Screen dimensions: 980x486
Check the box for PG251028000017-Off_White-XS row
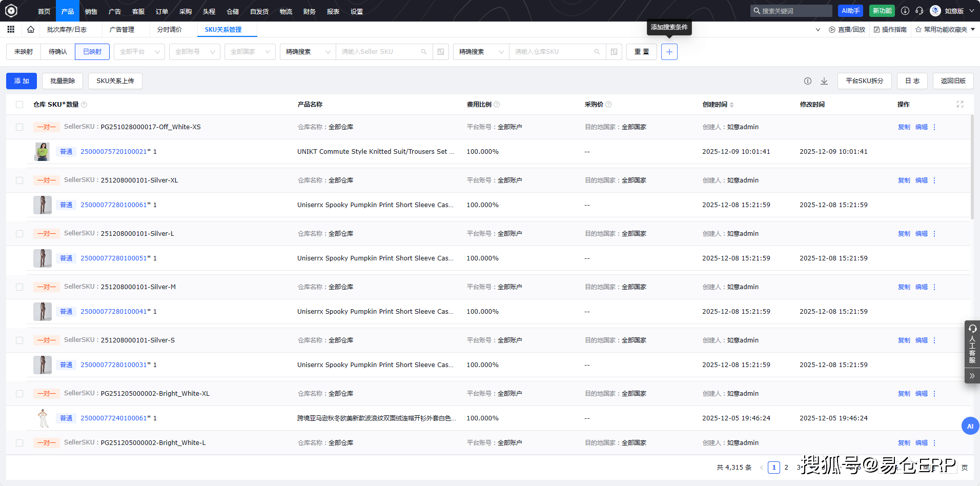[19, 127]
